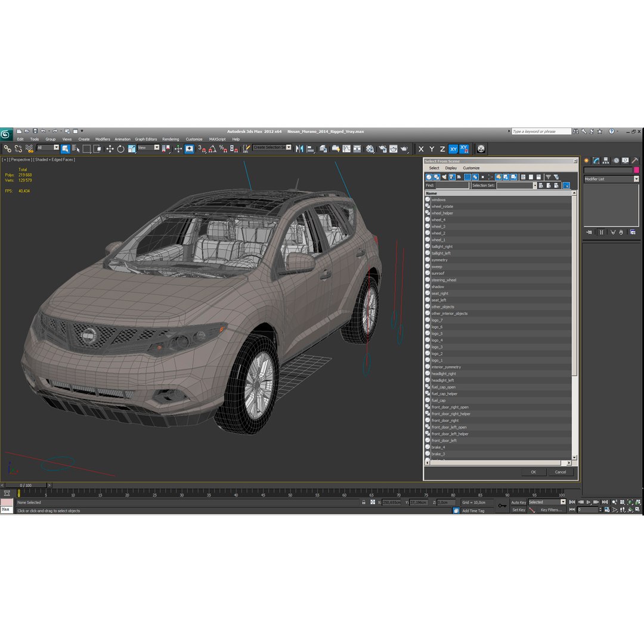Click the search keyword or phrase field
This screenshot has width=644, height=644.
[541, 131]
